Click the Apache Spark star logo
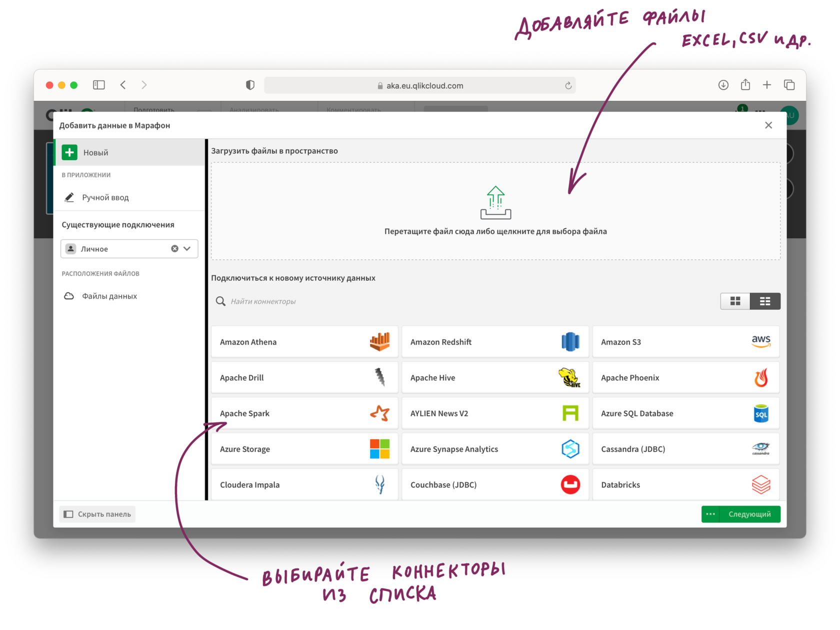Image resolution: width=840 pixels, height=630 pixels. click(379, 413)
